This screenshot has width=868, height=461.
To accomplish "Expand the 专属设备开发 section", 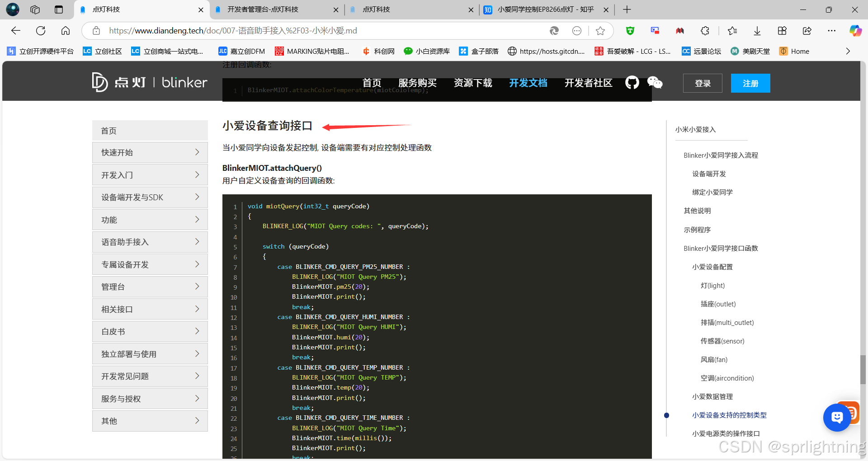I will 150,264.
